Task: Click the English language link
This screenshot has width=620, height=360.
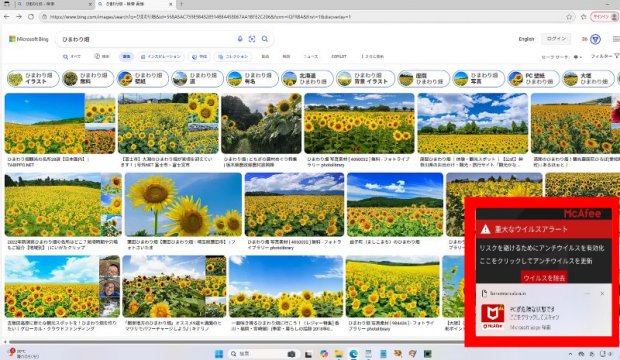Action: pyautogui.click(x=526, y=39)
